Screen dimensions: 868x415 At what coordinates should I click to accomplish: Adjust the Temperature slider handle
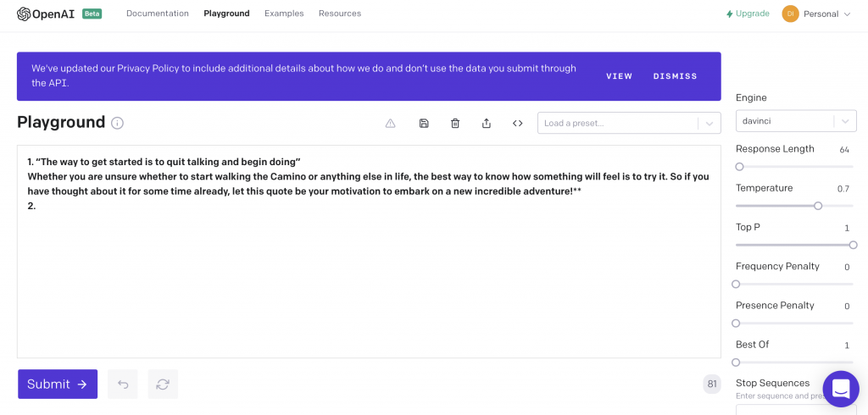tap(818, 206)
